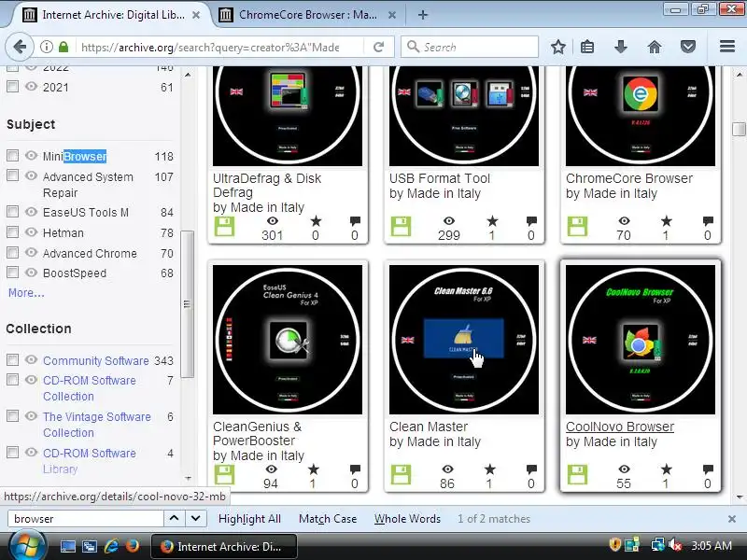The width and height of the screenshot is (747, 560).
Task: Close the Internet Archive tab
Action: click(196, 15)
